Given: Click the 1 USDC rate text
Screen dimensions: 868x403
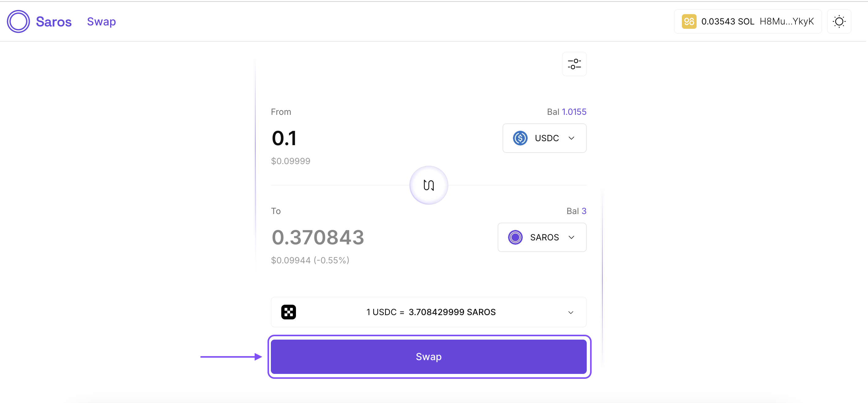Looking at the screenshot, I should point(381,312).
